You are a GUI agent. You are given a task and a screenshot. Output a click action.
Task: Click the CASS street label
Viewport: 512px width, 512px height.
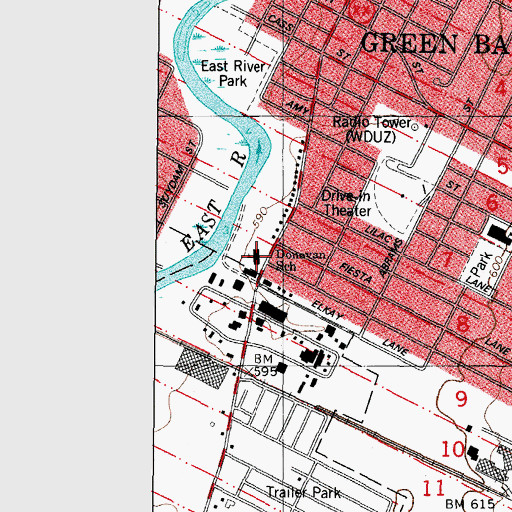(281, 23)
